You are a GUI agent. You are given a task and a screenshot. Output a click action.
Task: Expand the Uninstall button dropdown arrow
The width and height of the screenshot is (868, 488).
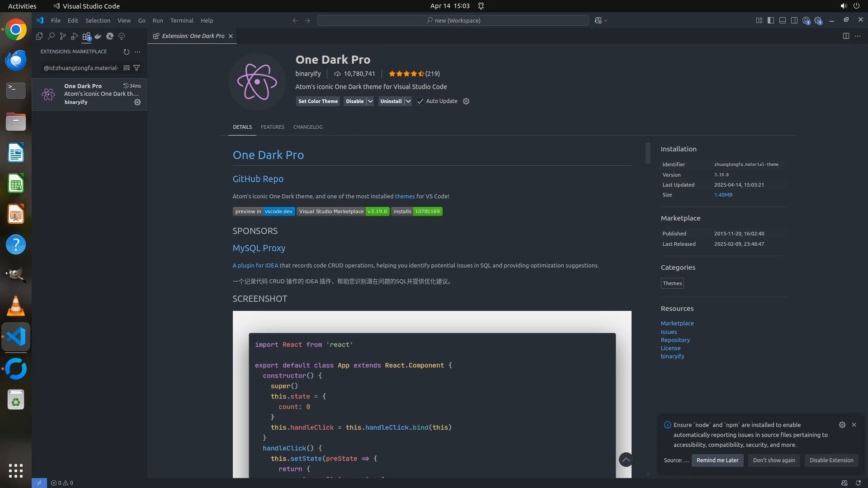pyautogui.click(x=408, y=101)
